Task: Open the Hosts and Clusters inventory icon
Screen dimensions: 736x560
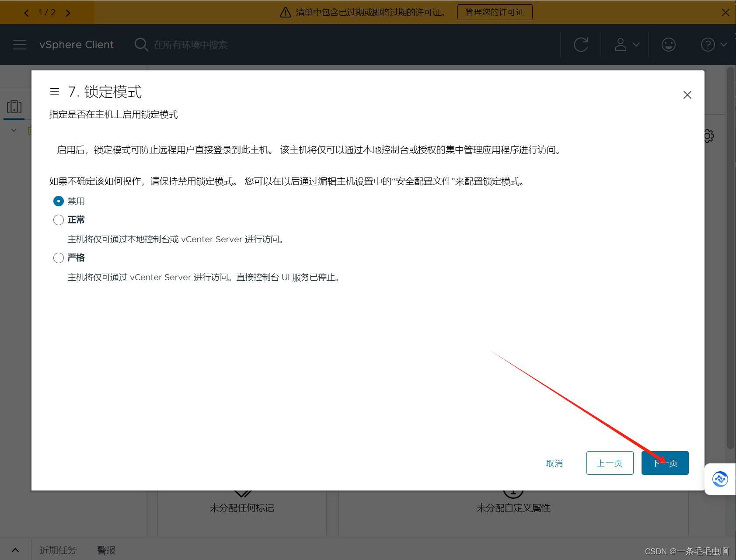Action: click(14, 107)
